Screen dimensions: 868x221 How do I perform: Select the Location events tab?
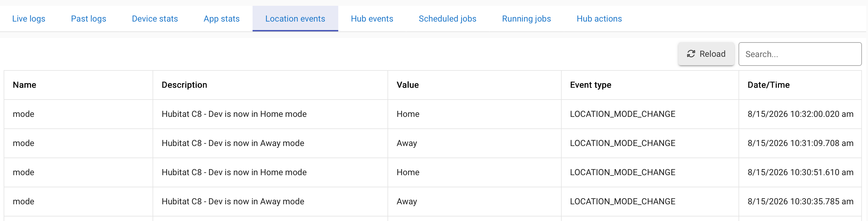pyautogui.click(x=295, y=19)
